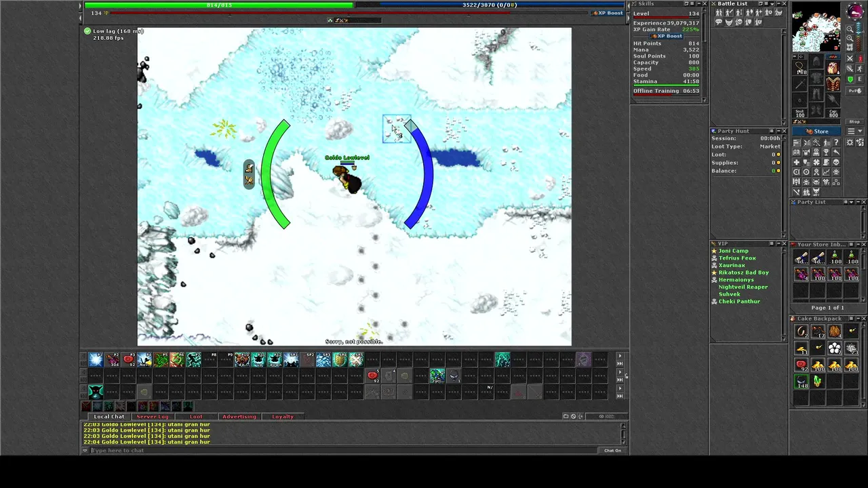Screen dimensions: 868x488
Task: Open the skull icon in widget grid
Action: click(836, 163)
